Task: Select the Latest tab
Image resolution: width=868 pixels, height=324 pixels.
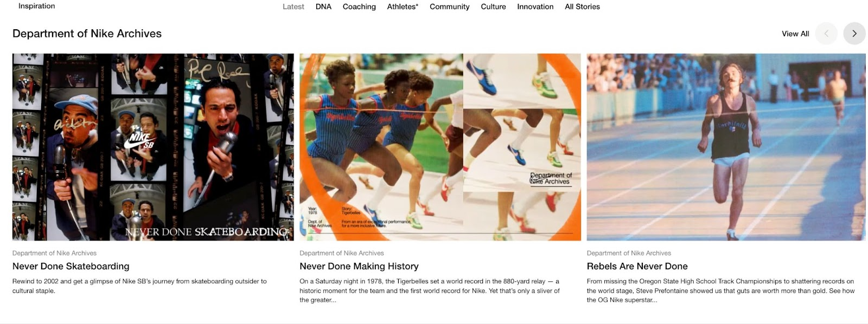Action: (293, 7)
